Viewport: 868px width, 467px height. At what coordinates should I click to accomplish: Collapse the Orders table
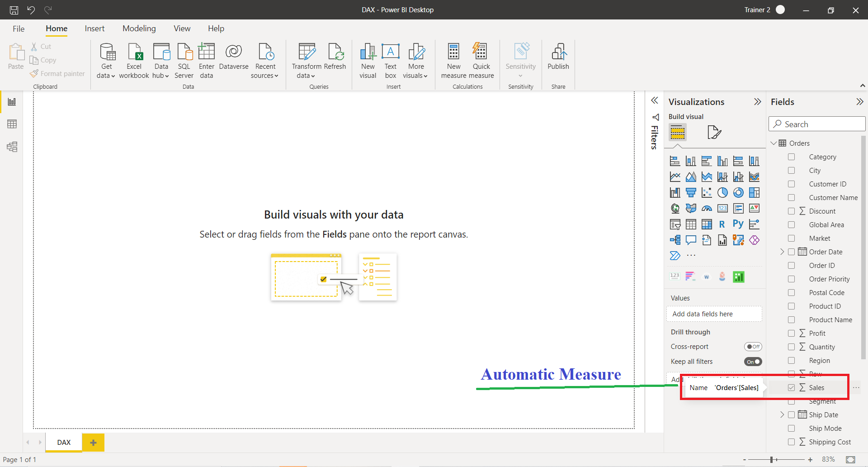[774, 143]
